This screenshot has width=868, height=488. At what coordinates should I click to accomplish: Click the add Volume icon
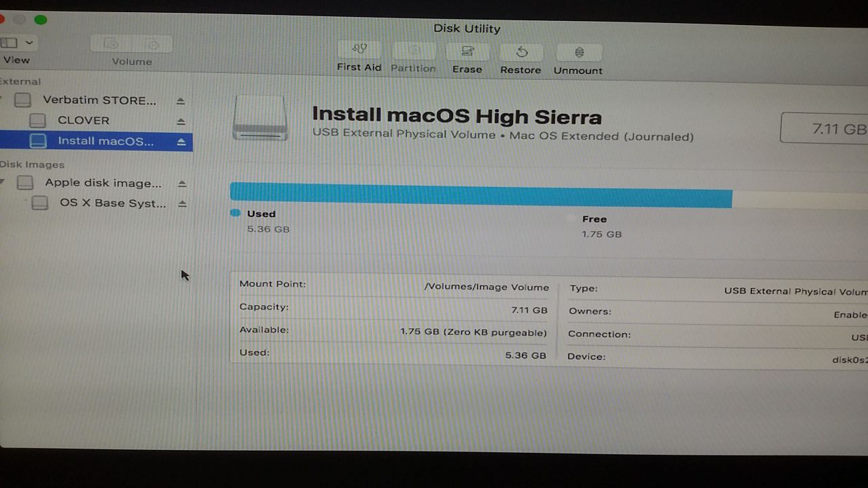coord(111,44)
